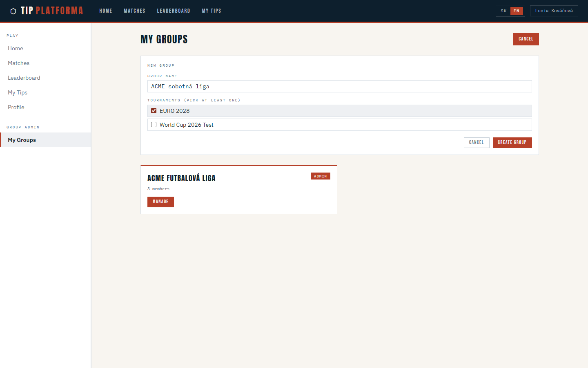This screenshot has height=368, width=588.
Task: Go to Leaderboard from the sidebar
Action: click(x=24, y=78)
